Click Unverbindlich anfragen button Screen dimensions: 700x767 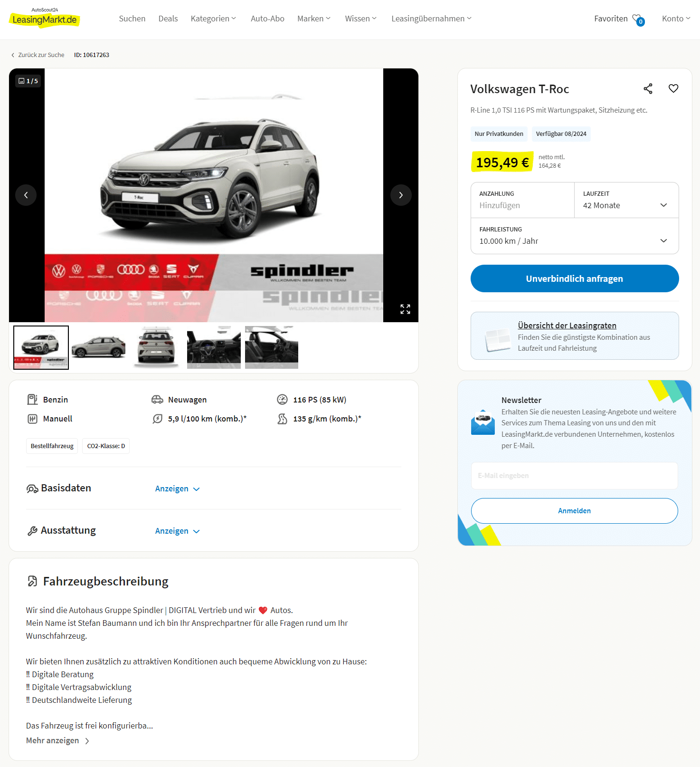click(x=575, y=278)
